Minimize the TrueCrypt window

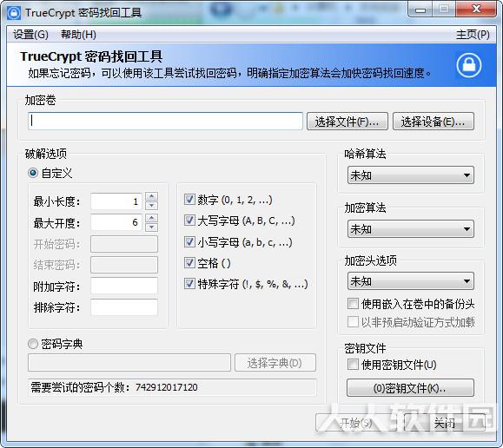click(420, 10)
